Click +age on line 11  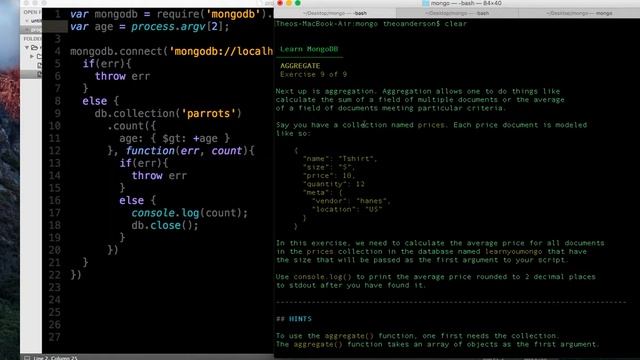205,138
